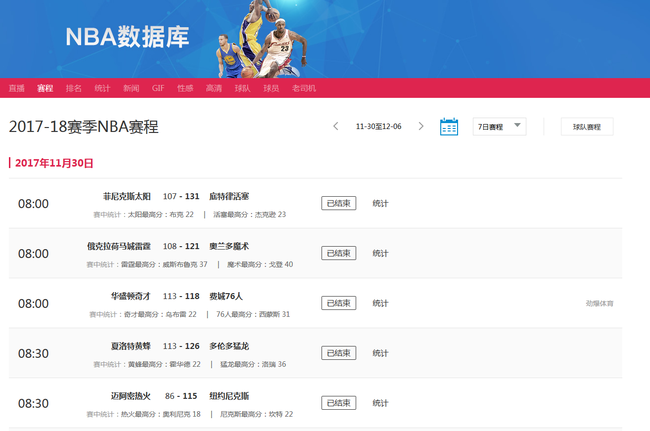Open the 直播 nav tab
This screenshot has height=431, width=650.
[17, 88]
